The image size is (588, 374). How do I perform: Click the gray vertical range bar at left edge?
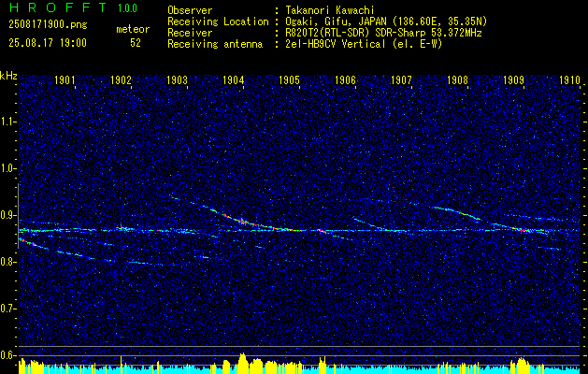[18, 216]
